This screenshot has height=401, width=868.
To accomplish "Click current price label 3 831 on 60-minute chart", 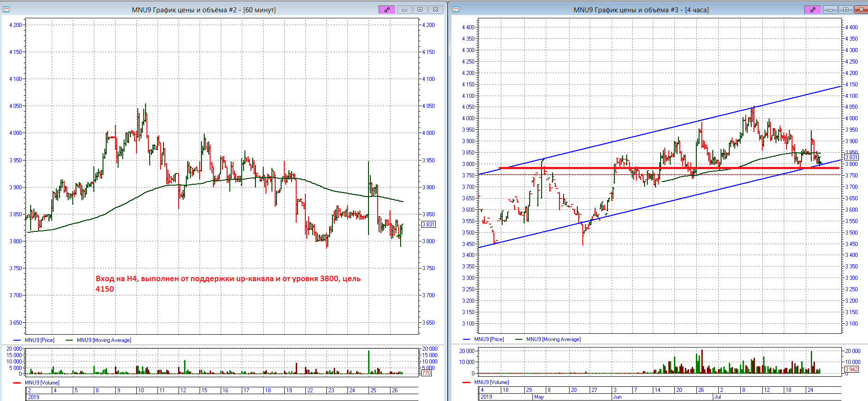I will point(429,225).
